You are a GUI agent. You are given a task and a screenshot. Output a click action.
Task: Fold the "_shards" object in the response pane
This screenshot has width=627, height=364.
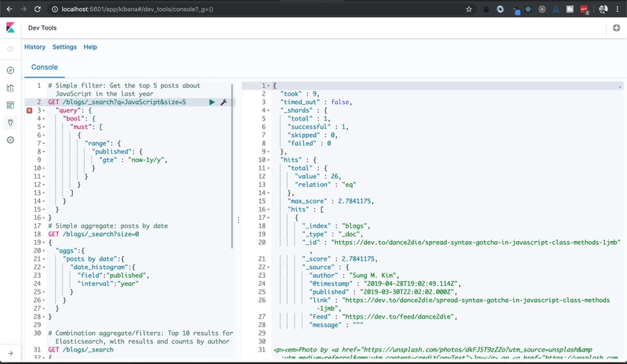point(270,111)
